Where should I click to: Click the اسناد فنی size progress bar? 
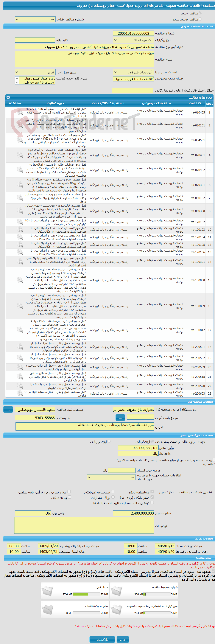pyautogui.click(x=86, y=594)
